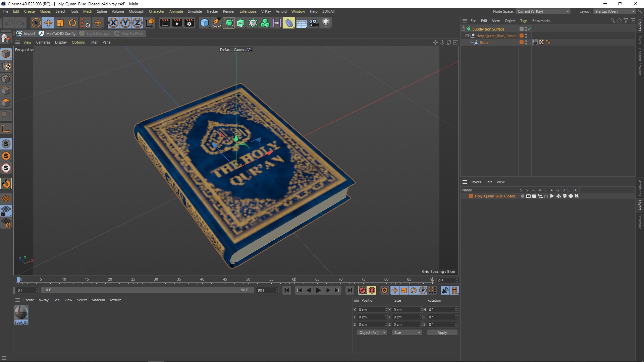This screenshot has width=644, height=362.
Task: Select the Book object
Action: tap(484, 43)
